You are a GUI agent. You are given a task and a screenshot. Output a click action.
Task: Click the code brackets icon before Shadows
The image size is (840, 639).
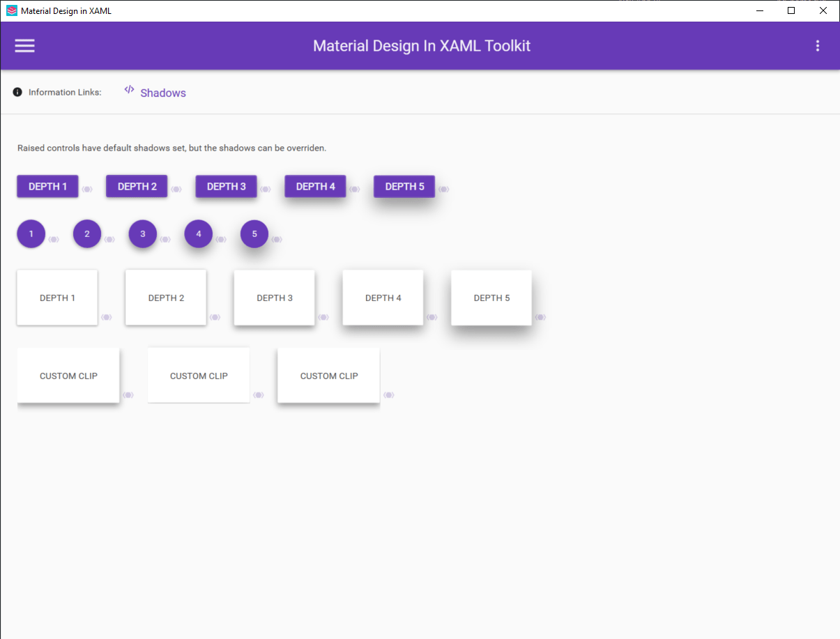point(129,89)
